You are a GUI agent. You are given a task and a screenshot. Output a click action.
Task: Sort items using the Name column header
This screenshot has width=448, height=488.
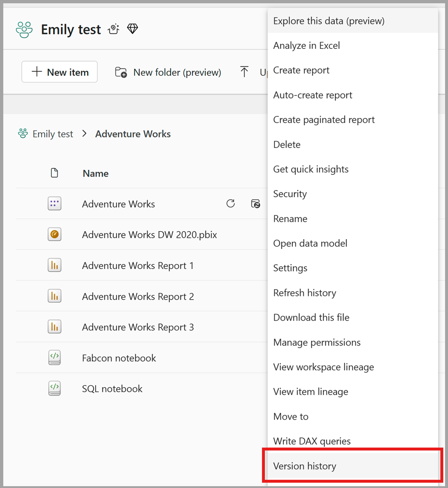click(95, 173)
